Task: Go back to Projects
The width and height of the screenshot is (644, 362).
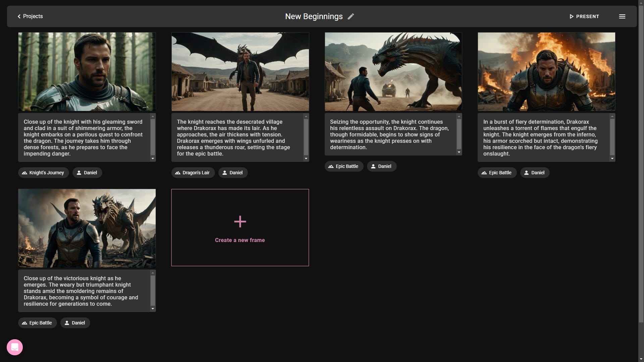Action: tap(33, 16)
